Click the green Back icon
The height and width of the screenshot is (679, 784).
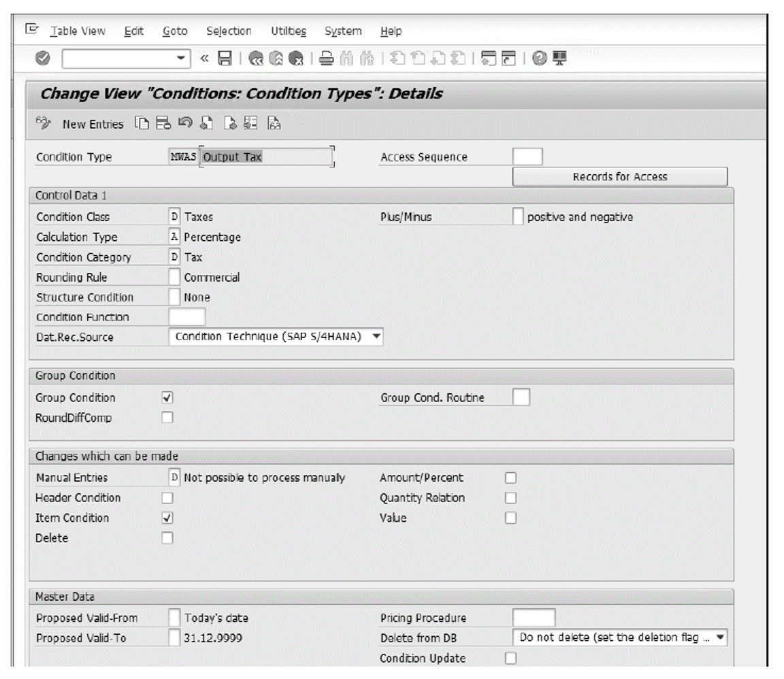pyautogui.click(x=255, y=59)
